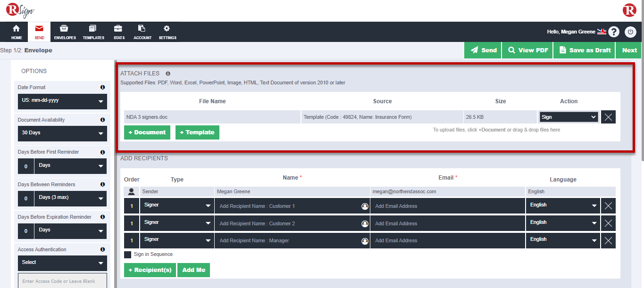Open the Sign action dropdown for NDA file
644x288 pixels.
569,117
